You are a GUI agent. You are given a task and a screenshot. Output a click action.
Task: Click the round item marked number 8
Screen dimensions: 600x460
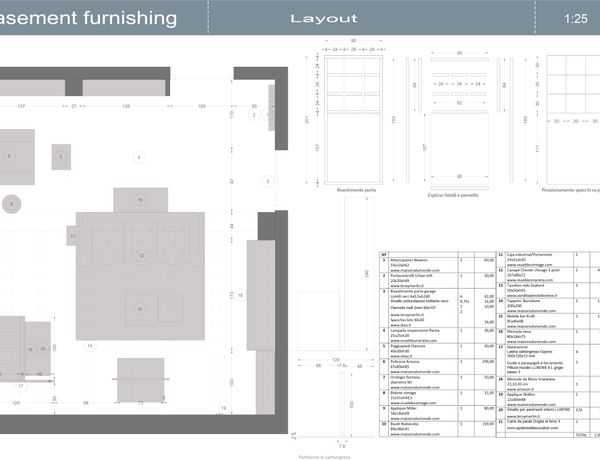(12, 203)
